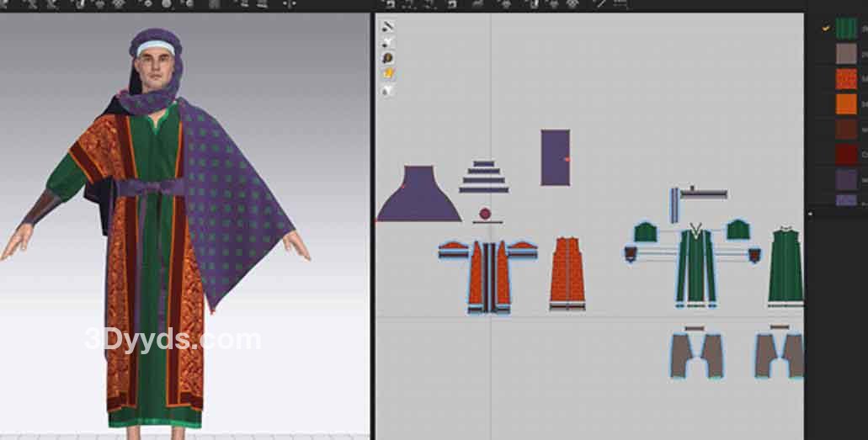Viewport: 868px width, 440px height.
Task: Select the purple rectangle pattern piece
Action: (555, 156)
